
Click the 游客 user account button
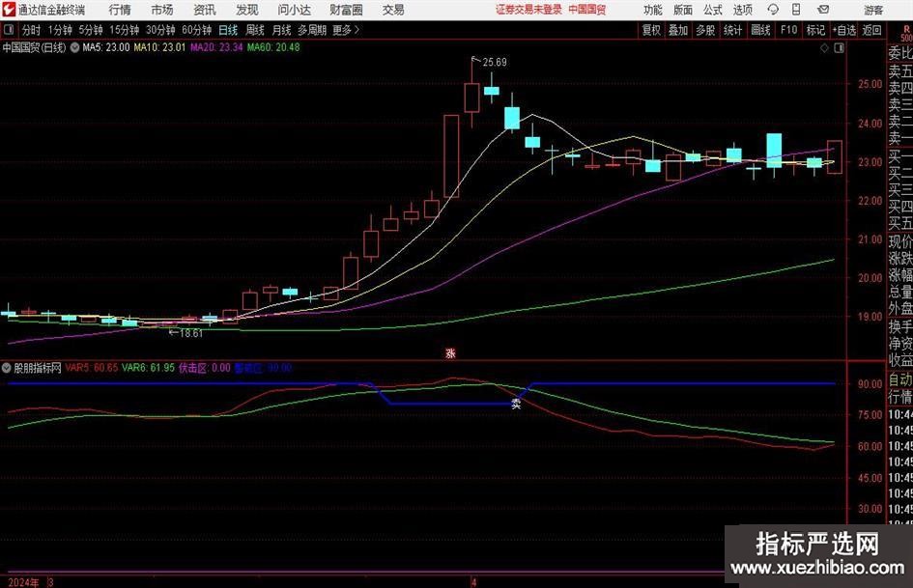click(872, 10)
